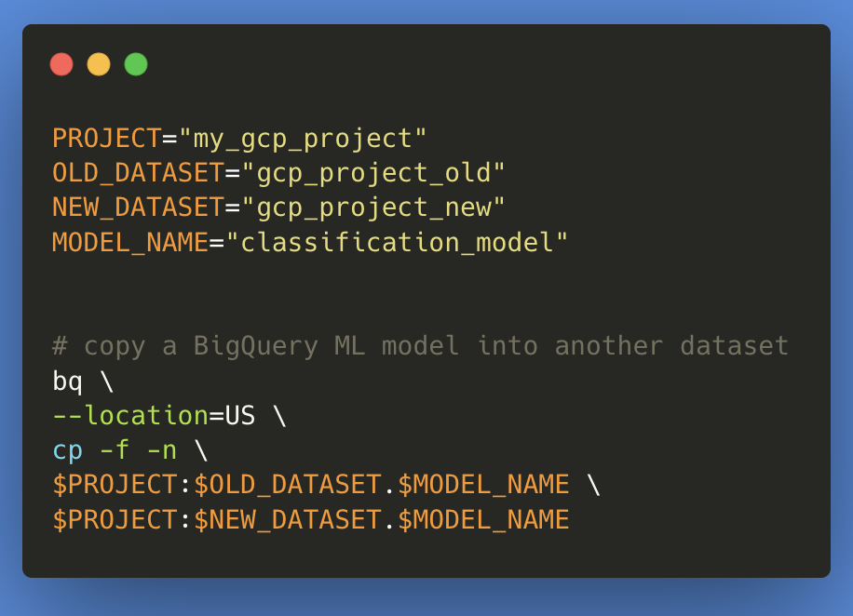Click the comment about copying BigQuery ML model
The width and height of the screenshot is (853, 616).
420,347
